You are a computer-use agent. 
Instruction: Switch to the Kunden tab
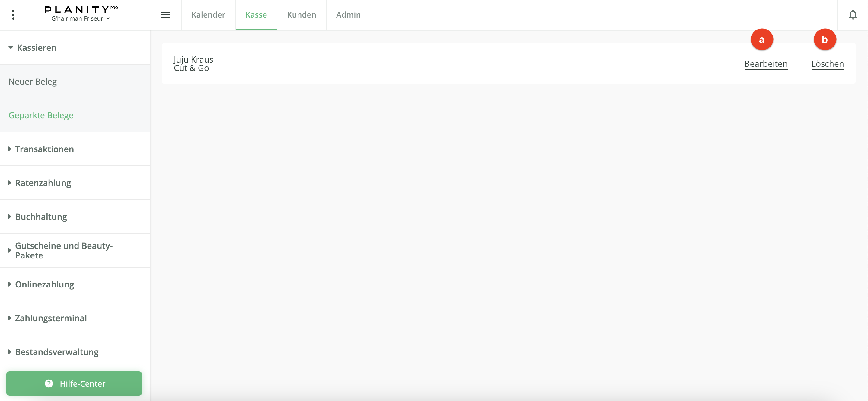click(x=301, y=15)
